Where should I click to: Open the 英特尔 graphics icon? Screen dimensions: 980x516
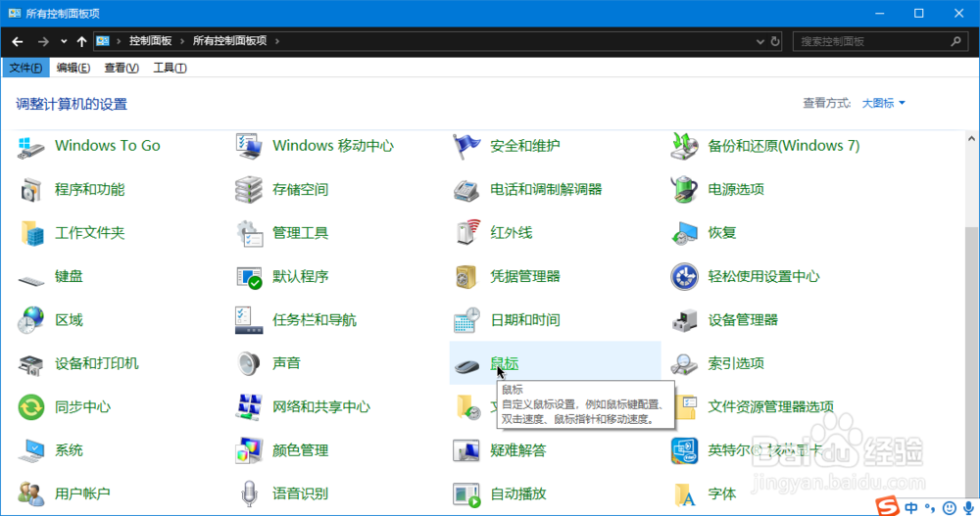[x=684, y=450]
